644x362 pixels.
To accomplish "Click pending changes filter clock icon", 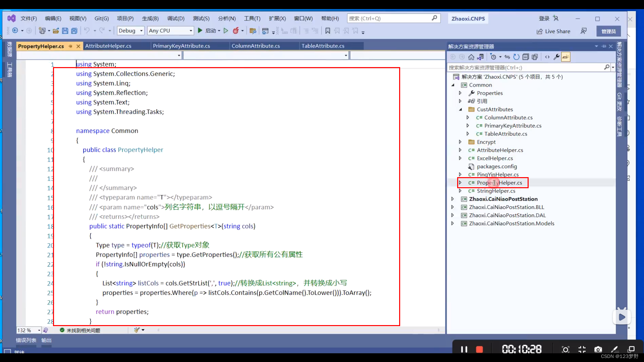I will pos(493,57).
